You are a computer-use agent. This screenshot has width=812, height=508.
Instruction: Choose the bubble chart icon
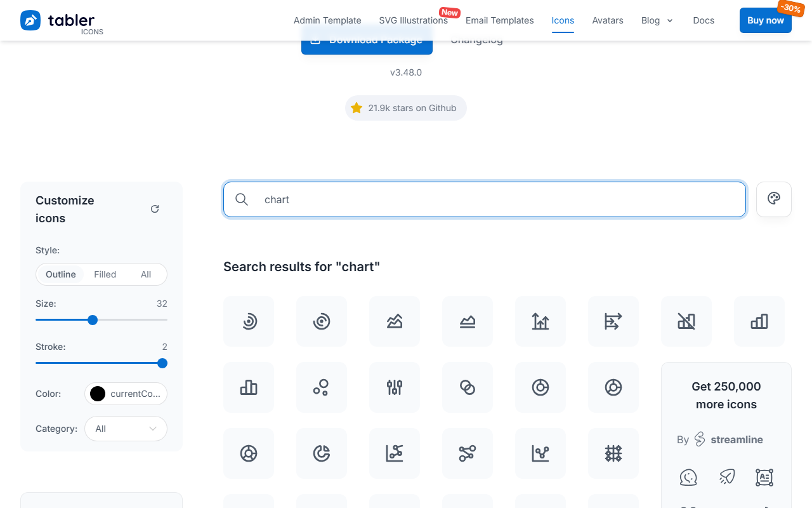click(322, 387)
